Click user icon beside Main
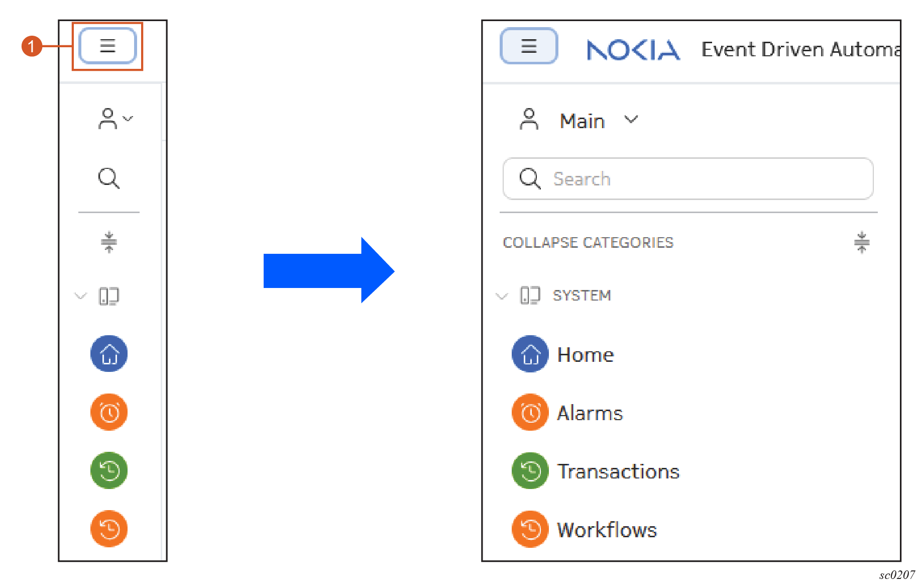Image resolution: width=924 pixels, height=585 pixels. (x=529, y=119)
